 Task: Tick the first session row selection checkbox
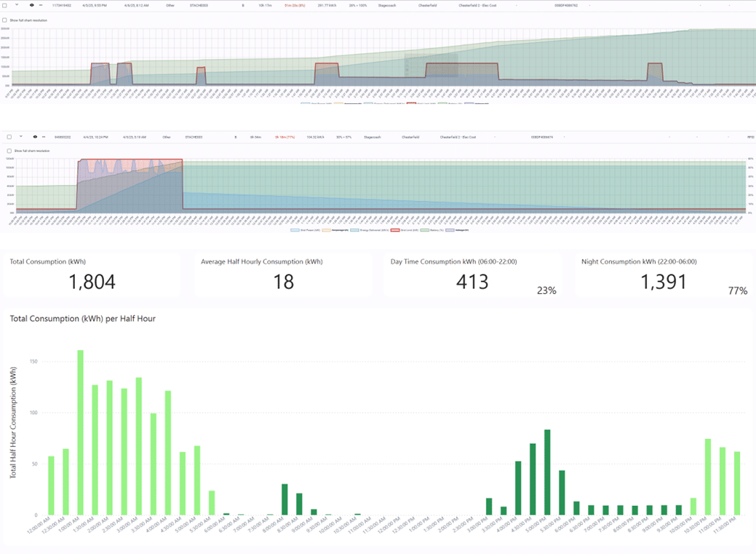6,4
